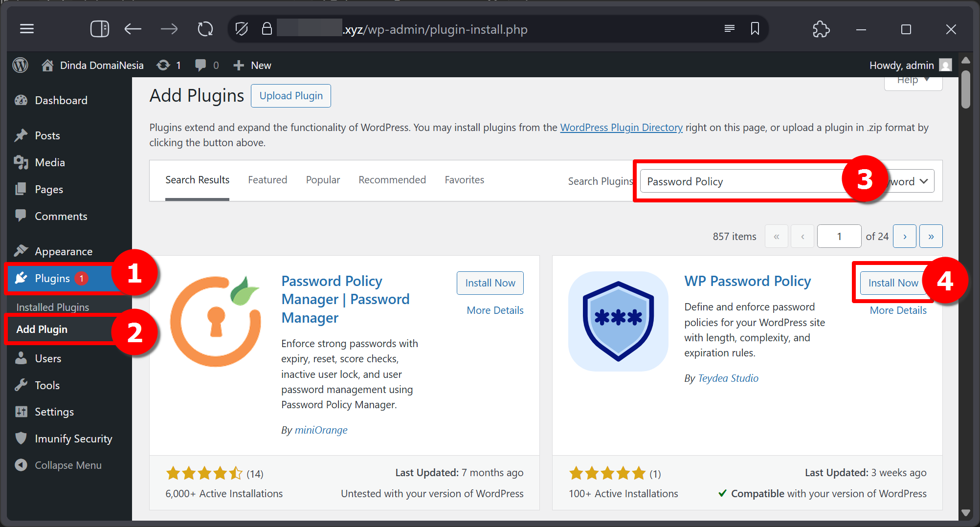The width and height of the screenshot is (980, 527).
Task: Collapse the admin sidebar menu
Action: pos(68,465)
